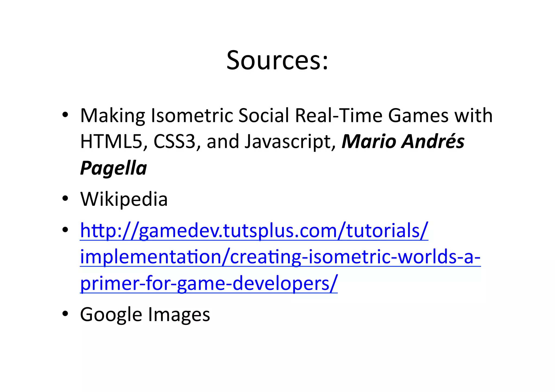Image resolution: width=555 pixels, height=392 pixels.
Task: Click the bold word 'Pagella'
Action: [x=114, y=168]
